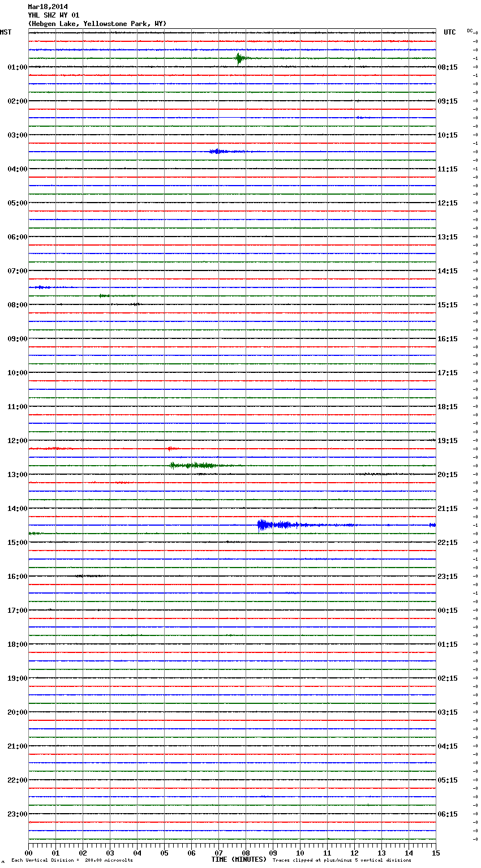The image size is (481, 868).
Task: Click the green seismic burst before 01:00
Action: click(240, 58)
